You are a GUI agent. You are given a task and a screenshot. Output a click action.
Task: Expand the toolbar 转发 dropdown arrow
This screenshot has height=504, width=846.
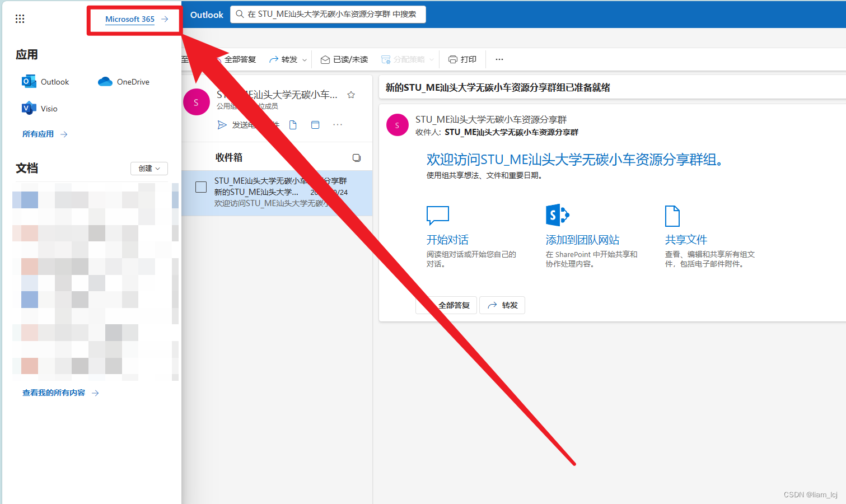(305, 60)
